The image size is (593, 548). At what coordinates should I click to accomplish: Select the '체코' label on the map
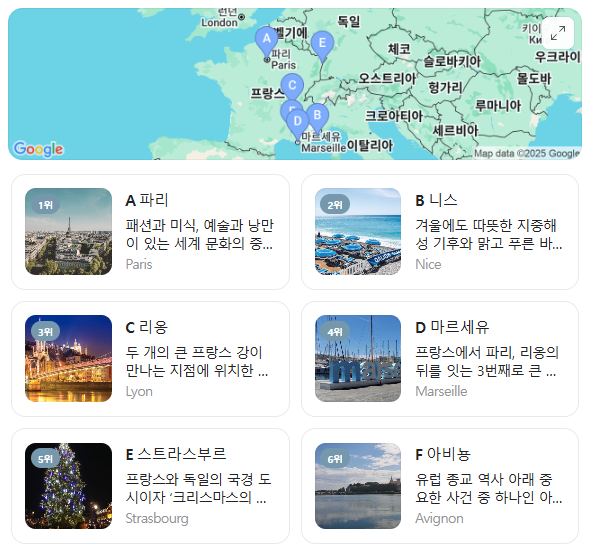point(399,49)
